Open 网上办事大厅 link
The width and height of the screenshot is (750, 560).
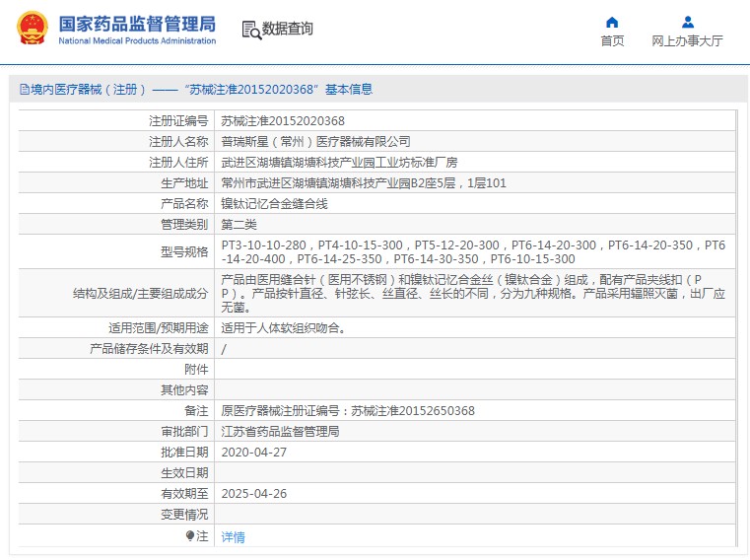(687, 41)
